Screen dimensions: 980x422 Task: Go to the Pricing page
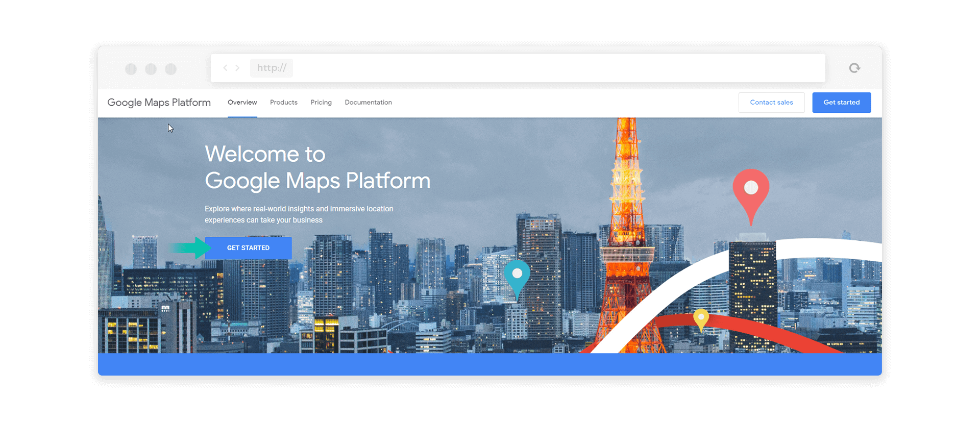click(321, 102)
